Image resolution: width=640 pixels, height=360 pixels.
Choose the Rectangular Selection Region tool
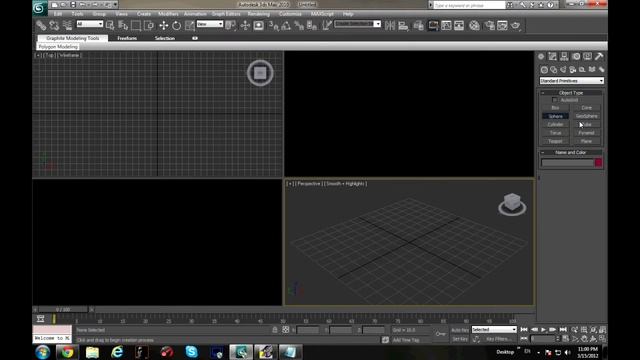pyautogui.click(x=136, y=25)
